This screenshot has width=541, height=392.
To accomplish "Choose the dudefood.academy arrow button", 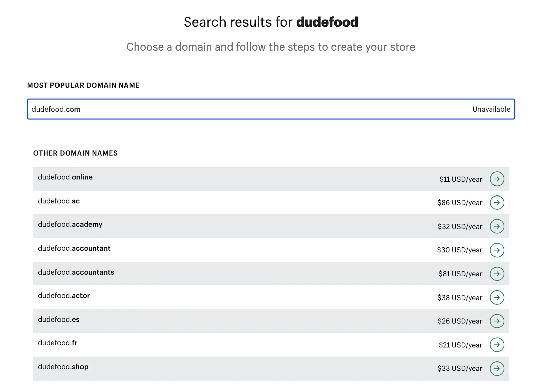I will click(x=497, y=226).
